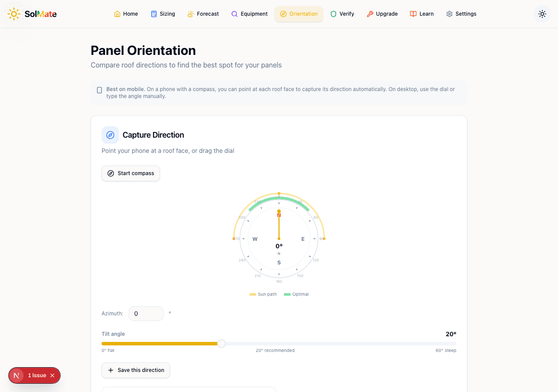Click the SolMate sun logo
558x392 pixels.
(14, 14)
